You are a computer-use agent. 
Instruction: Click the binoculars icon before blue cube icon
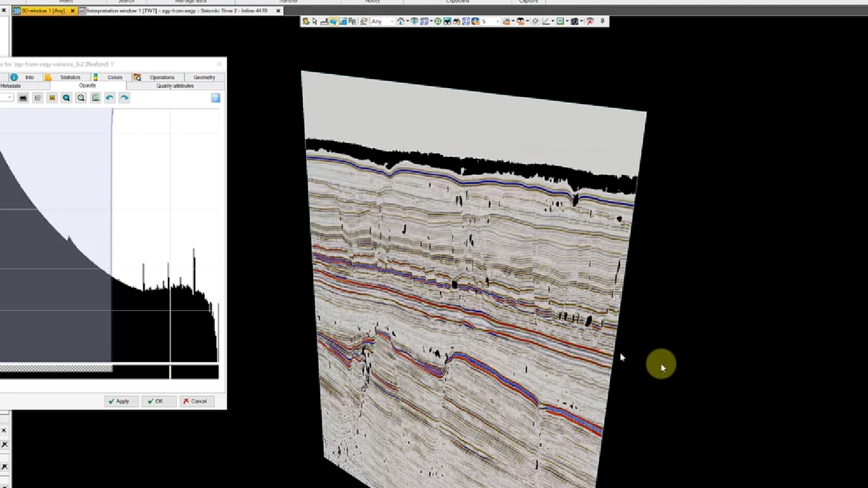point(456,22)
